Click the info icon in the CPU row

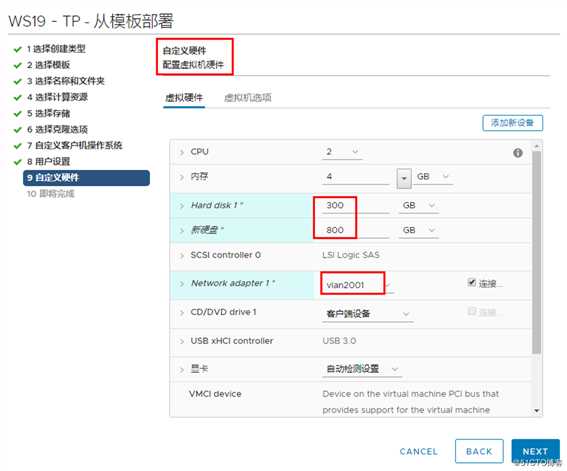tap(517, 153)
